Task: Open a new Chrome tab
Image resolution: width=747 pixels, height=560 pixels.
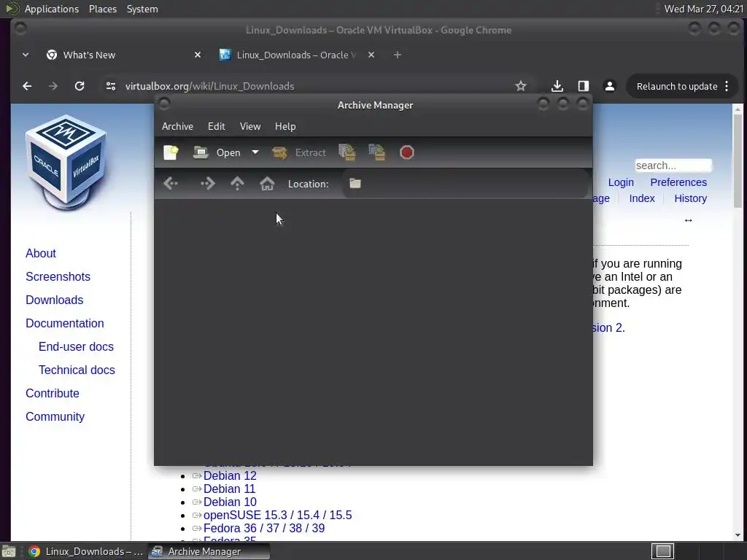Action: point(398,55)
